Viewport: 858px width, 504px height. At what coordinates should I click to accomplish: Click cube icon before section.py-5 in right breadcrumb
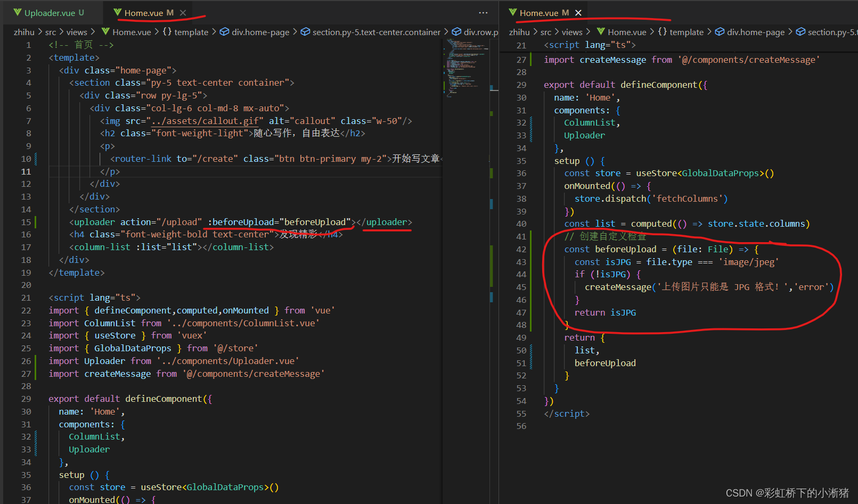[x=800, y=31]
